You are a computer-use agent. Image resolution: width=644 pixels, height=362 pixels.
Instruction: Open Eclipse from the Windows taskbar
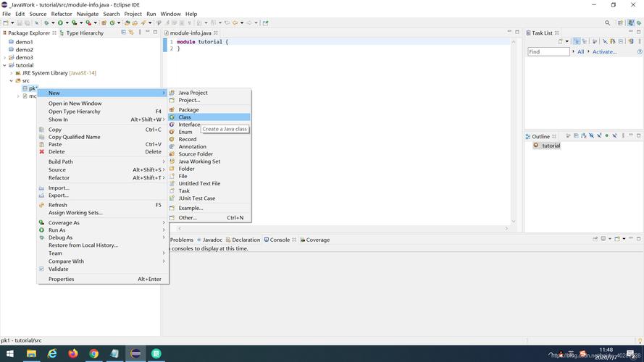135,353
